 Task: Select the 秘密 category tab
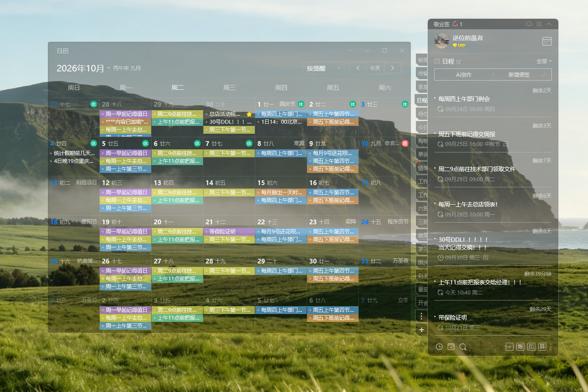pos(422,60)
